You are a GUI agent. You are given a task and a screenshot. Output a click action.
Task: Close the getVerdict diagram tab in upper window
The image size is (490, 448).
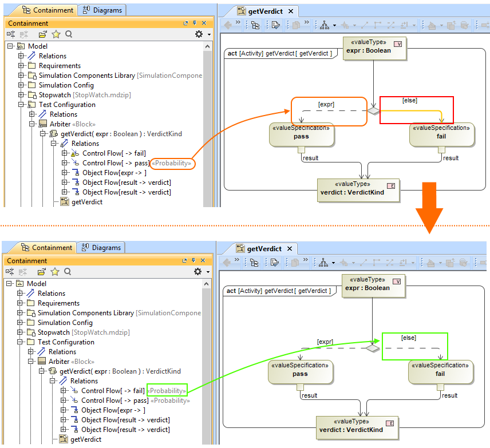291,11
